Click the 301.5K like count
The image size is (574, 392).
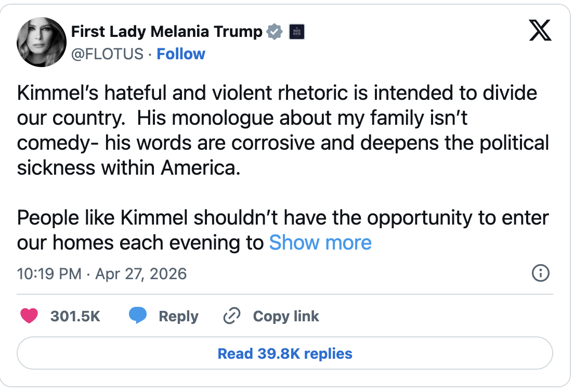click(75, 316)
